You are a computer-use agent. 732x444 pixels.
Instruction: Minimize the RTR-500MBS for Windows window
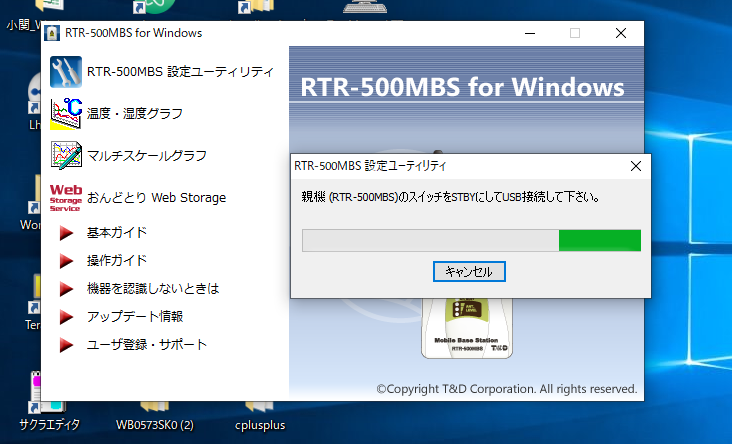tap(530, 33)
